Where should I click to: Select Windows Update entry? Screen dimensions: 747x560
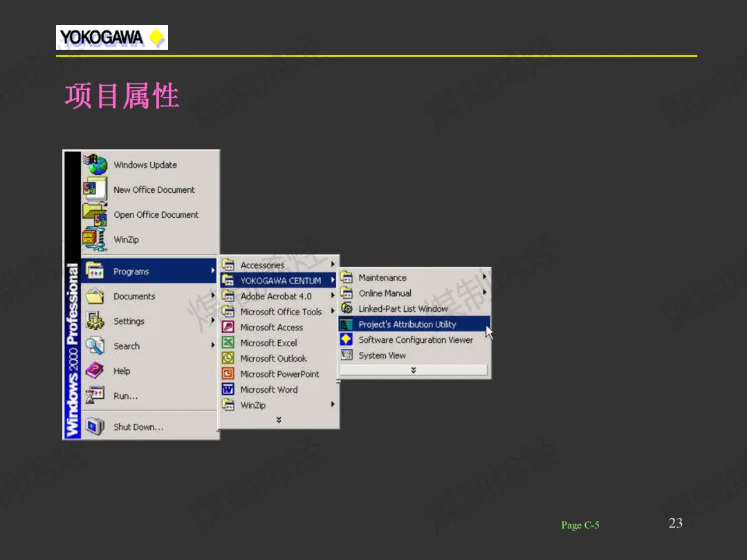(x=149, y=165)
